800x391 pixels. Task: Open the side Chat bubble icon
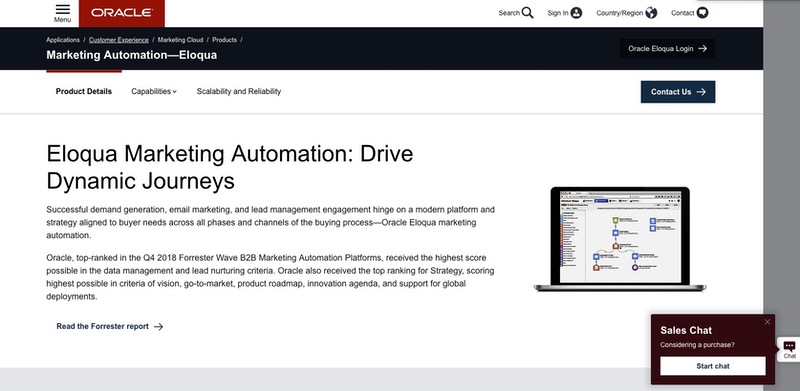tap(789, 350)
